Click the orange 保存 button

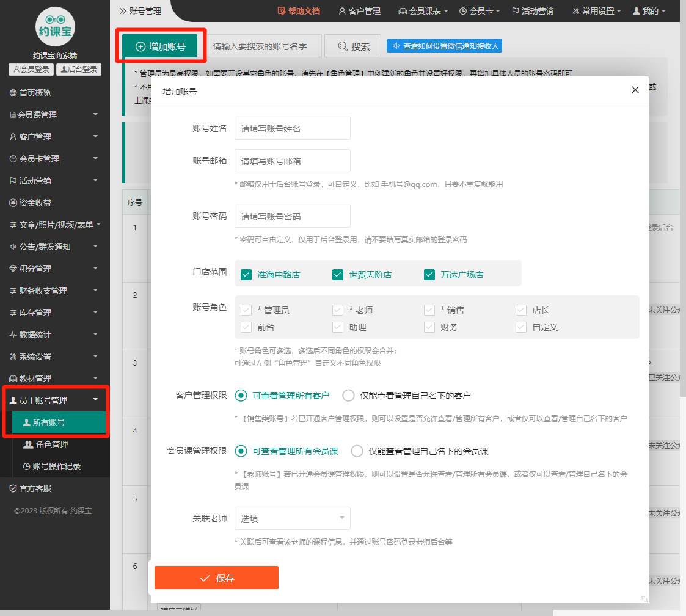217,578
